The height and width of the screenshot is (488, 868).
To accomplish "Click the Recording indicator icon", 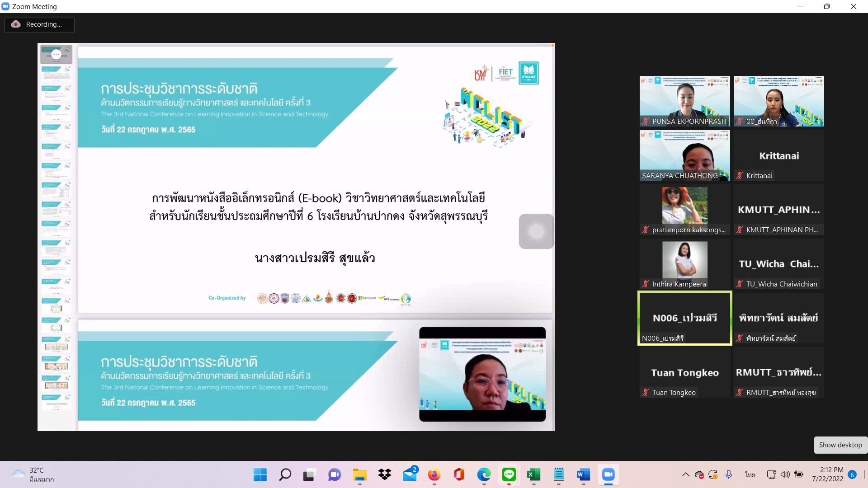I will [16, 24].
